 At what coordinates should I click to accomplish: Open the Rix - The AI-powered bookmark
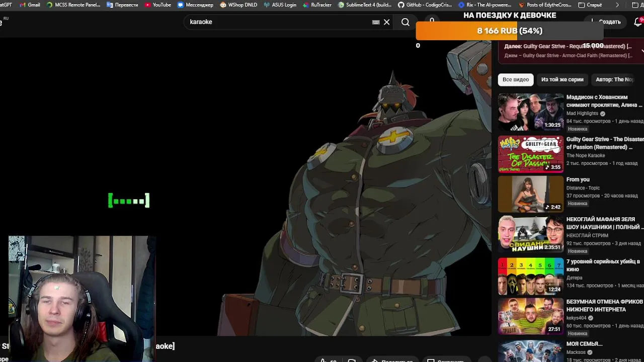(x=486, y=5)
